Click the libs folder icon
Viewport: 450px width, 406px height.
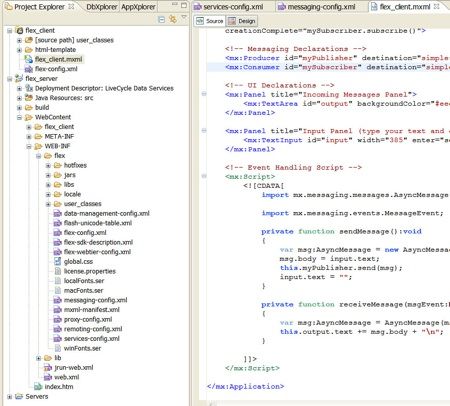58,185
